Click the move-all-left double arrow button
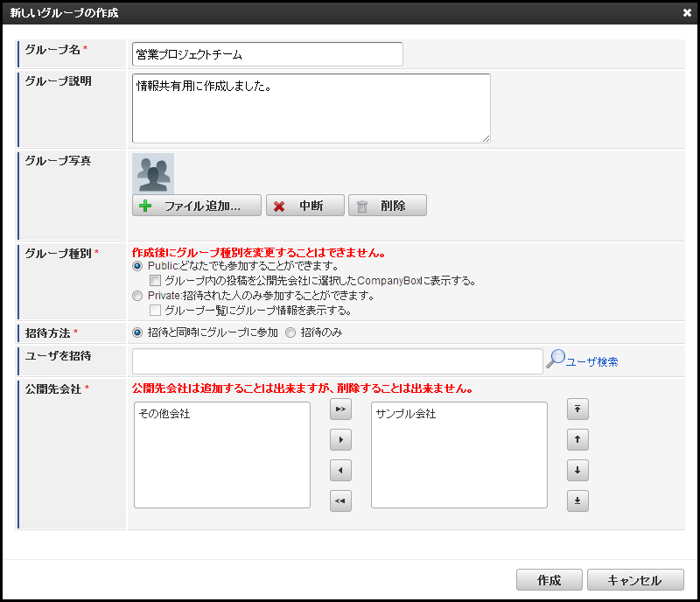 click(340, 500)
